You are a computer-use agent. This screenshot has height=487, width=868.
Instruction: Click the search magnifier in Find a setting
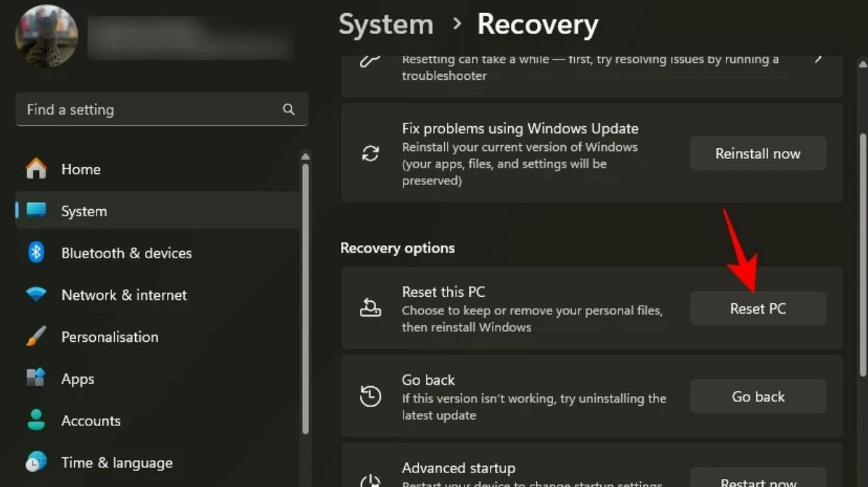pyautogui.click(x=289, y=109)
